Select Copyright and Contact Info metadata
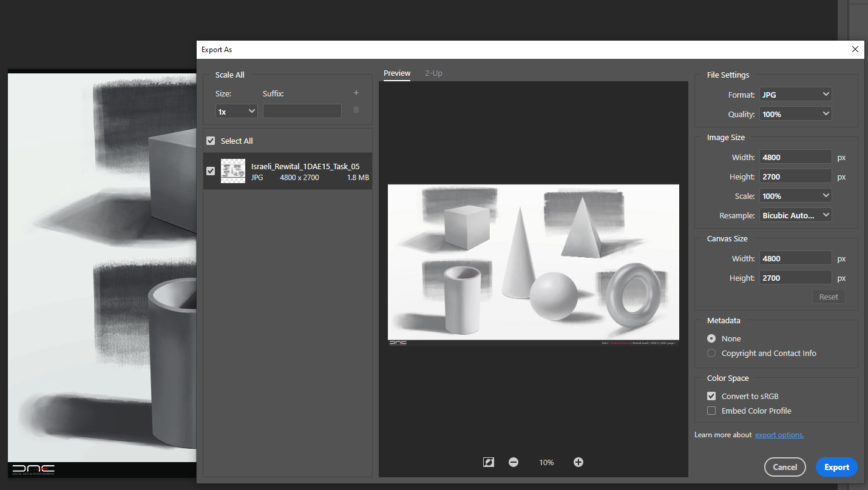 [x=711, y=353]
